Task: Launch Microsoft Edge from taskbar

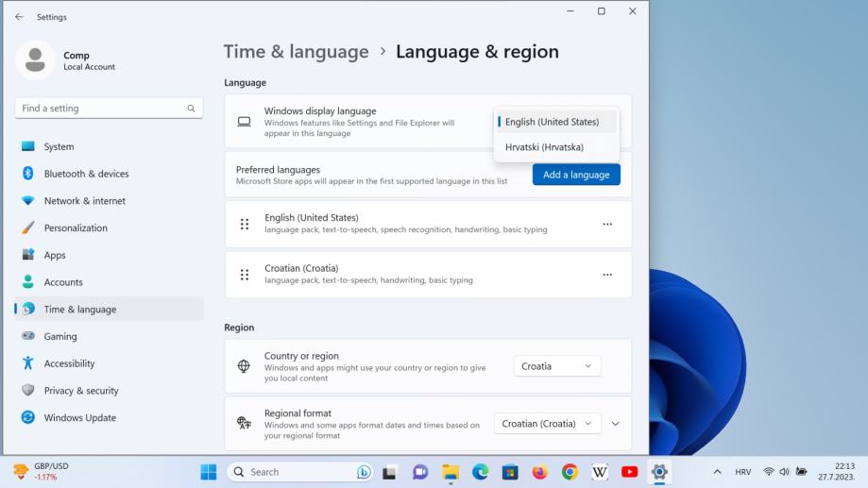Action: point(481,472)
